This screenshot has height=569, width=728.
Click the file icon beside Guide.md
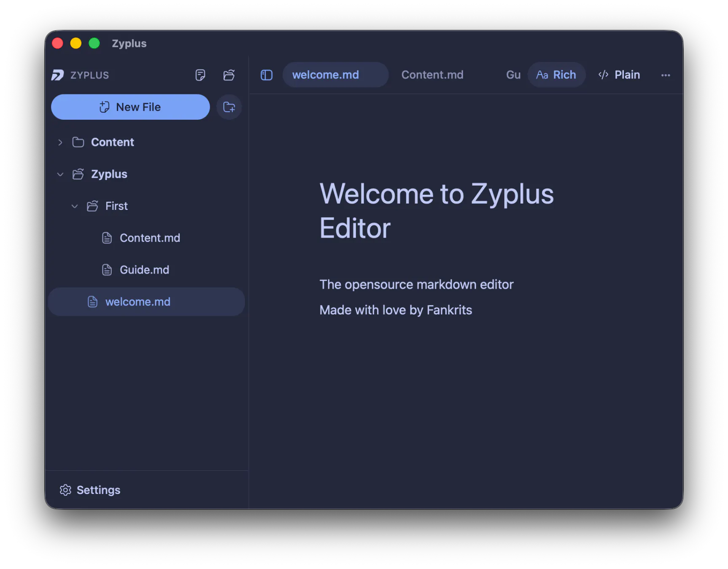(x=107, y=270)
